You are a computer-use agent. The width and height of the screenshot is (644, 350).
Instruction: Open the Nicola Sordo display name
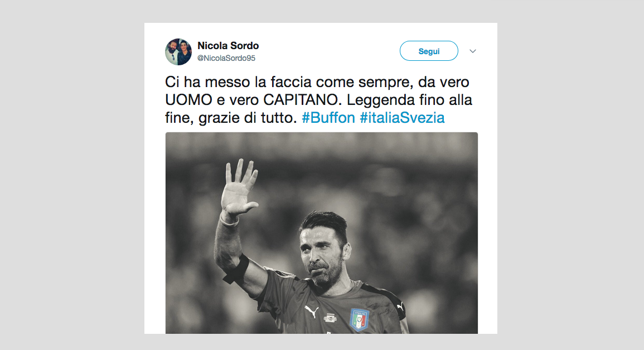[228, 46]
